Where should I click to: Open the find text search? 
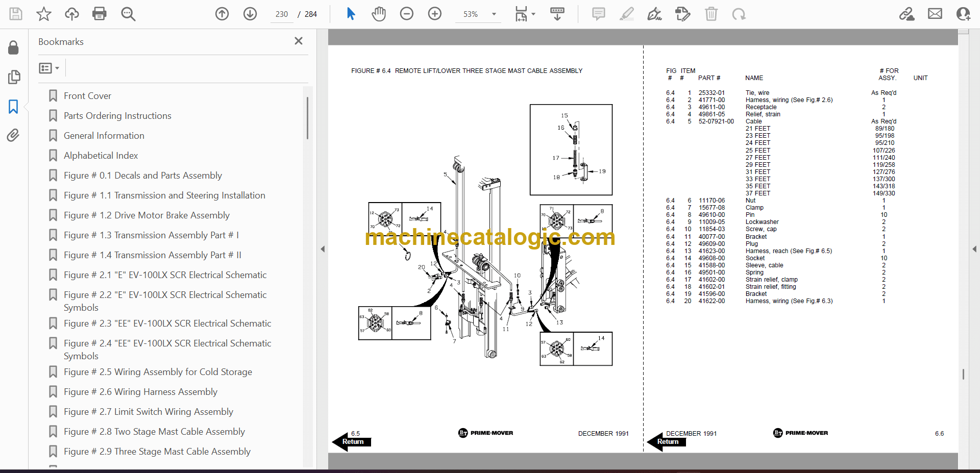(128, 14)
